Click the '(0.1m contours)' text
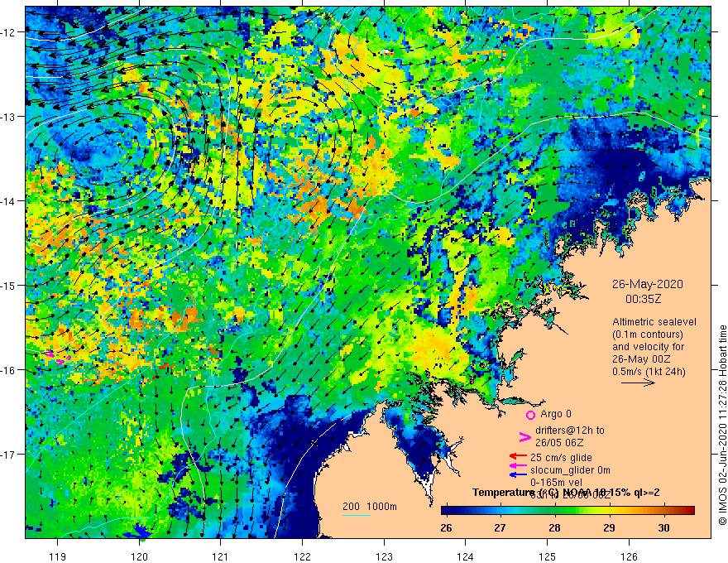This screenshot has width=728, height=563. pos(648,334)
